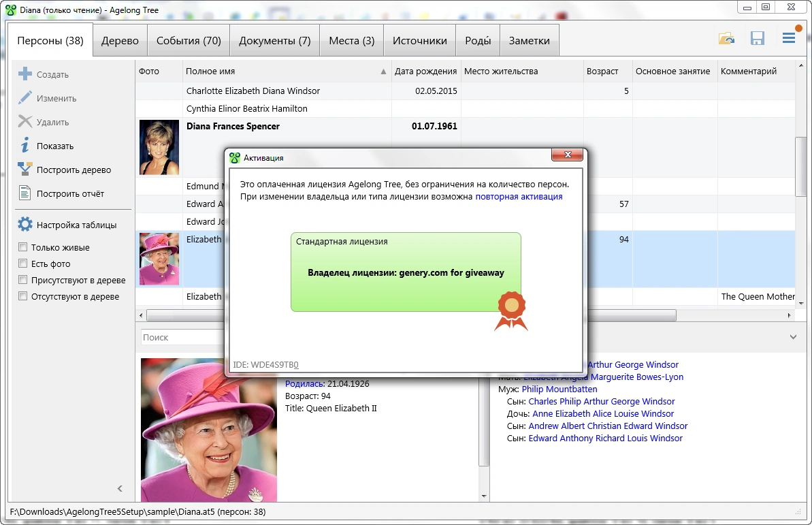Click the Изменить pencil icon
812x525 pixels.
coord(25,98)
